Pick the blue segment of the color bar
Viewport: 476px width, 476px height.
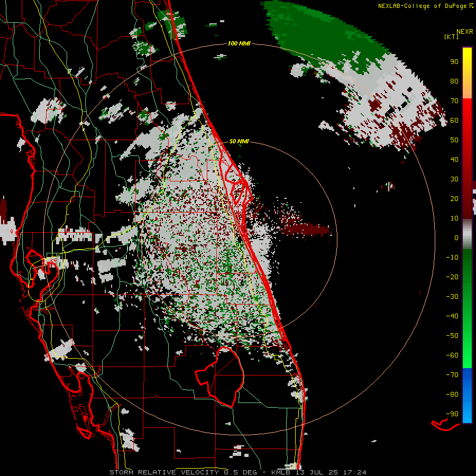coord(467,396)
